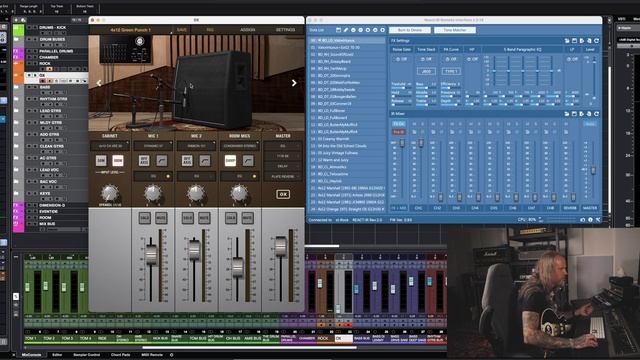Solo Mic 1 channel in OX mixer
Screen dimensions: 640x360
pyautogui.click(x=144, y=218)
